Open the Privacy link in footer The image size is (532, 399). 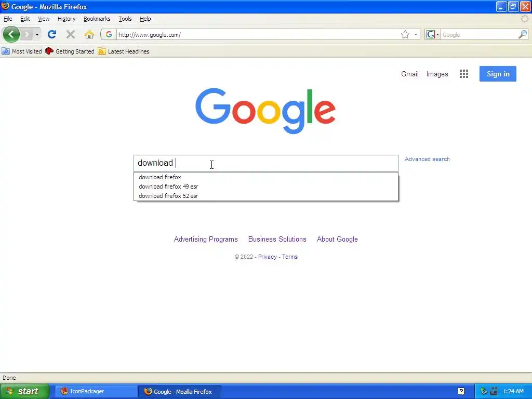[x=268, y=257]
